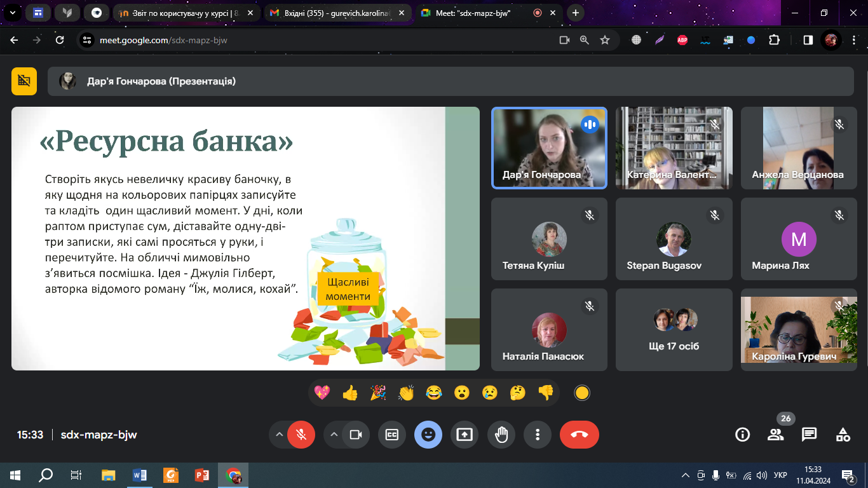Open meeting details info icon

click(742, 435)
